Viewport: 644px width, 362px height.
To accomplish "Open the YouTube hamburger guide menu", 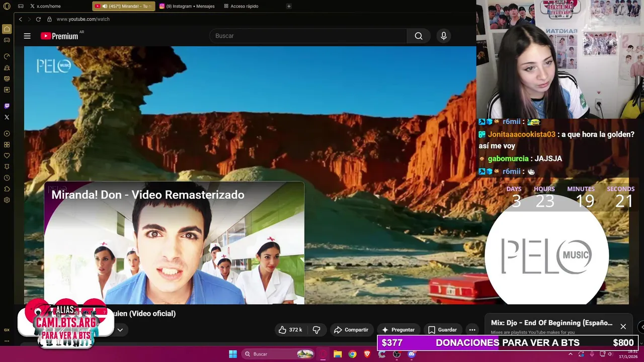I will tap(27, 36).
